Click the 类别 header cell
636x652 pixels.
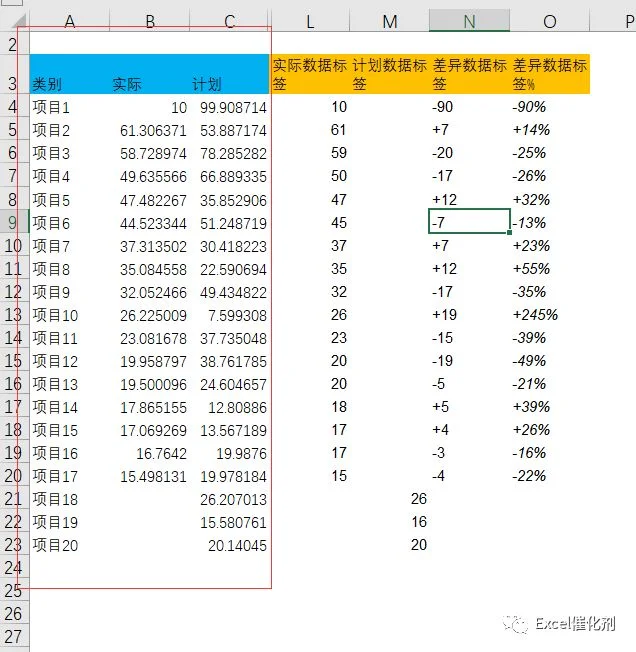tap(69, 74)
